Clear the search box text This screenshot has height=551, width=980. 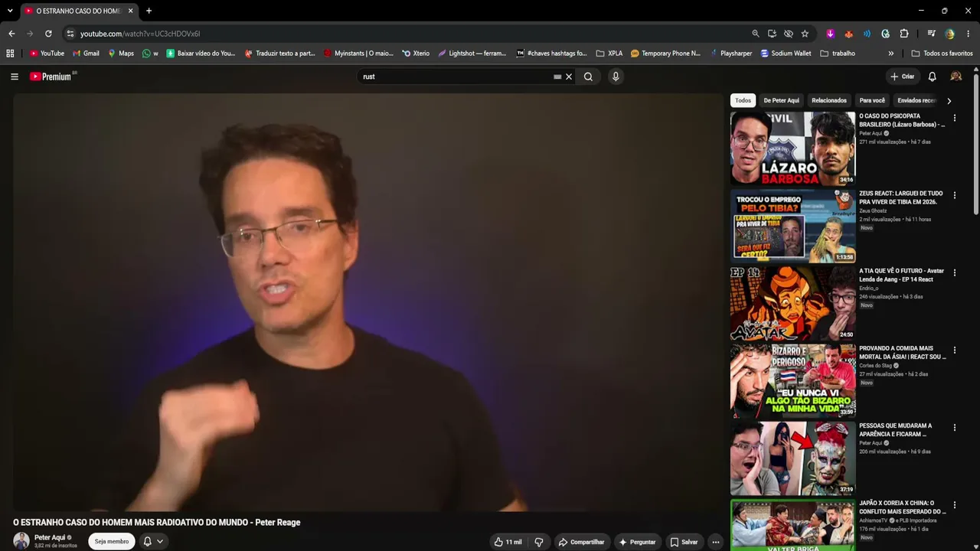coord(569,77)
